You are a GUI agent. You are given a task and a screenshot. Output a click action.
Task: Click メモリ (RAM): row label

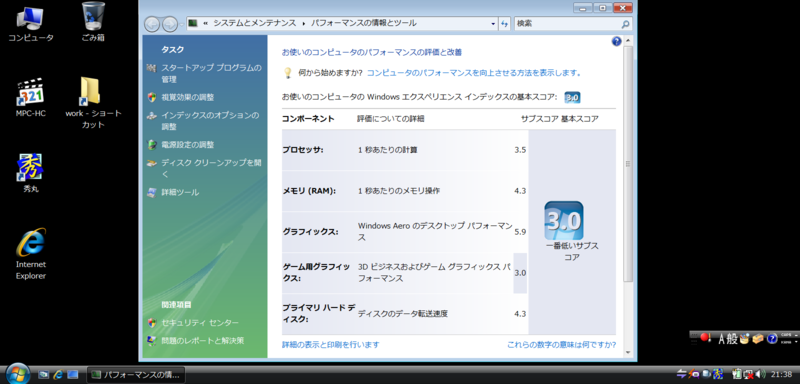[x=309, y=191]
